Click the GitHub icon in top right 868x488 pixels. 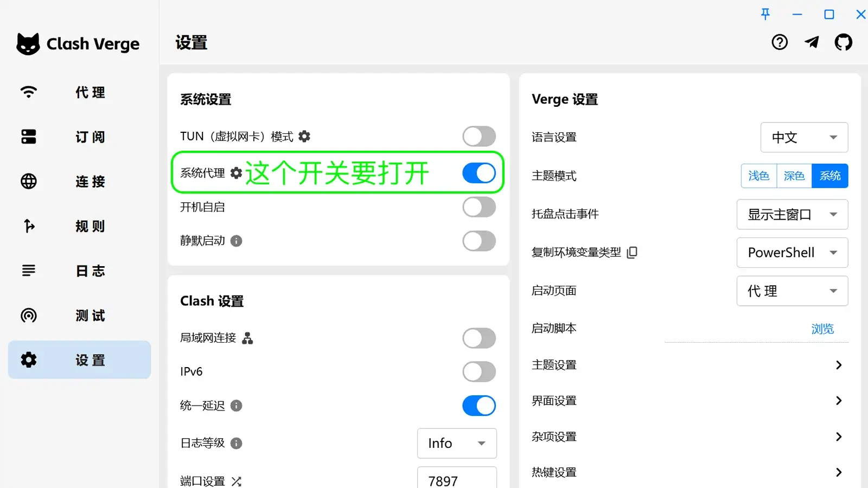(843, 42)
